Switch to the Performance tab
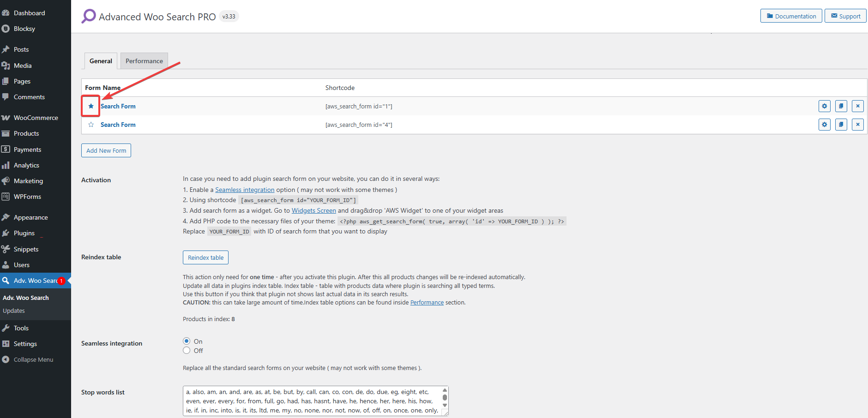The height and width of the screenshot is (418, 868). tap(144, 61)
